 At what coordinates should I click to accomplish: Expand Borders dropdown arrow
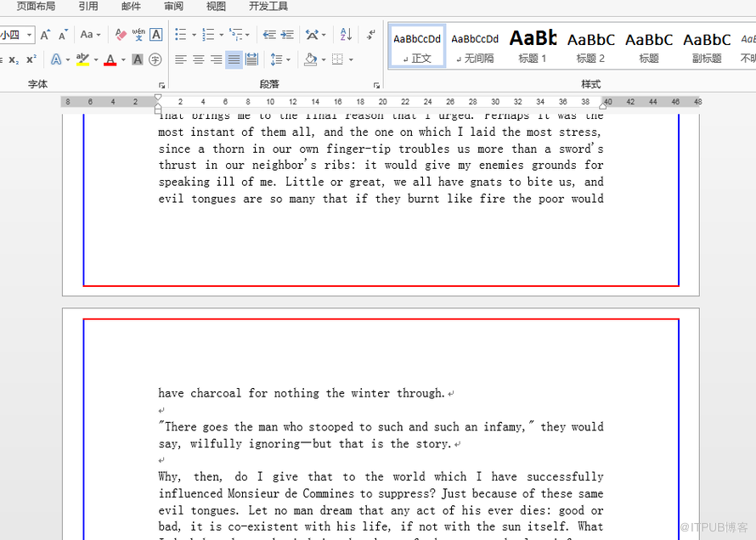[351, 59]
